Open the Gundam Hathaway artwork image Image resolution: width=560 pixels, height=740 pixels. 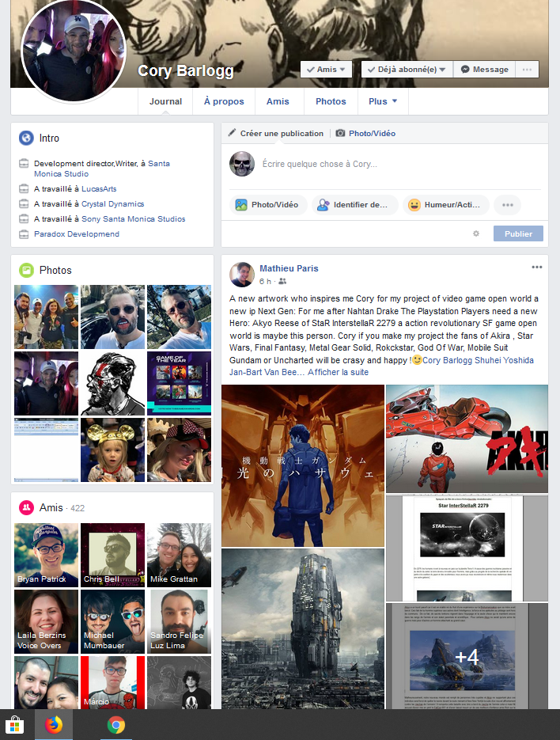point(303,466)
